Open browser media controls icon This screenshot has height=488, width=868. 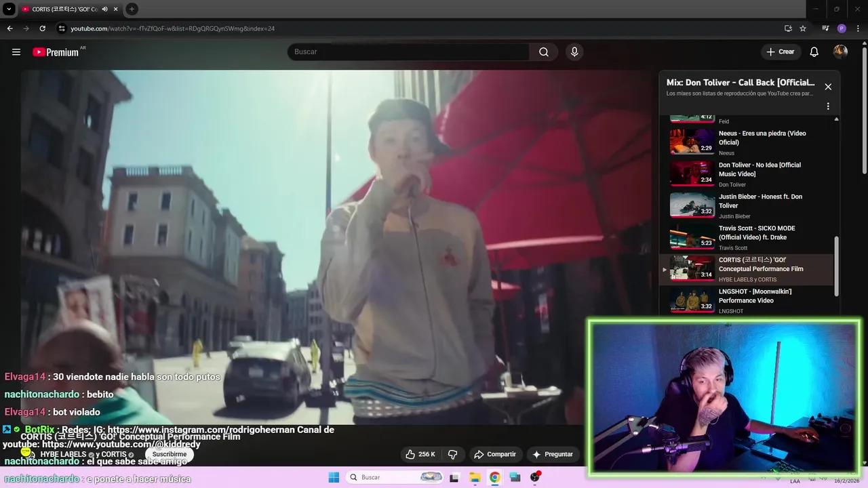pyautogui.click(x=825, y=28)
